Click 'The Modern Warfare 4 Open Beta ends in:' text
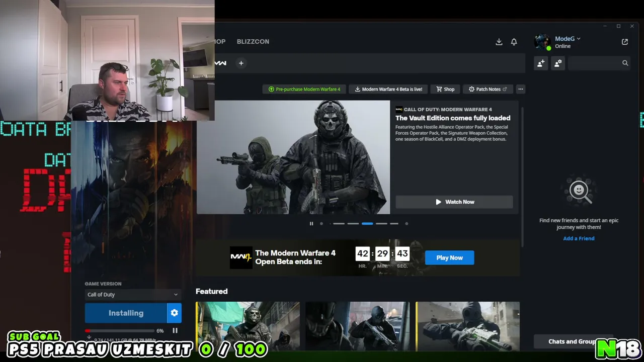Screen dimensions: 644x362 click(x=295, y=257)
